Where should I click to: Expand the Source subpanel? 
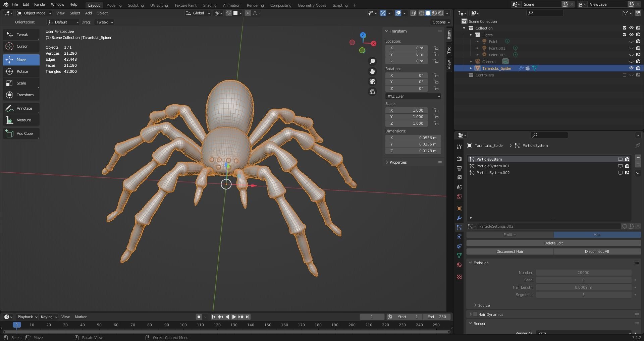tap(483, 305)
